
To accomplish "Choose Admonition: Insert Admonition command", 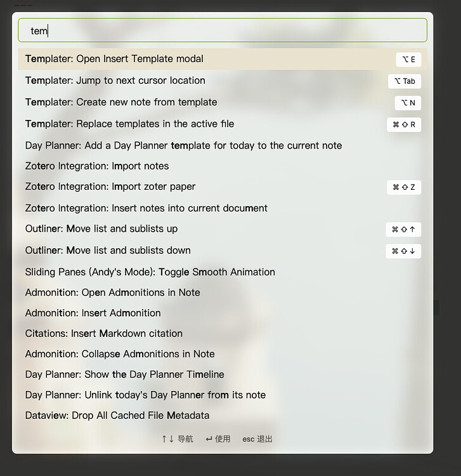I will pos(93,313).
